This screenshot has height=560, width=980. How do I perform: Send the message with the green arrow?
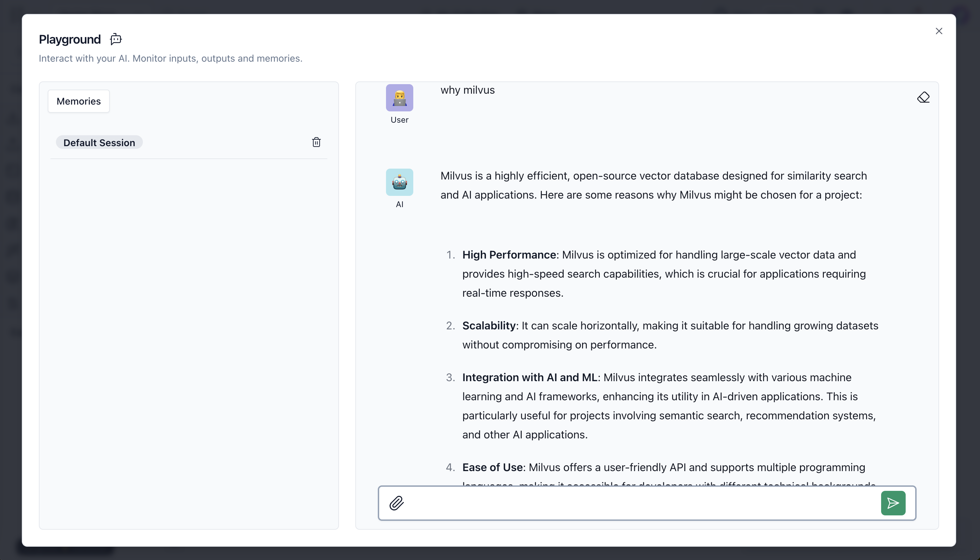(x=893, y=503)
